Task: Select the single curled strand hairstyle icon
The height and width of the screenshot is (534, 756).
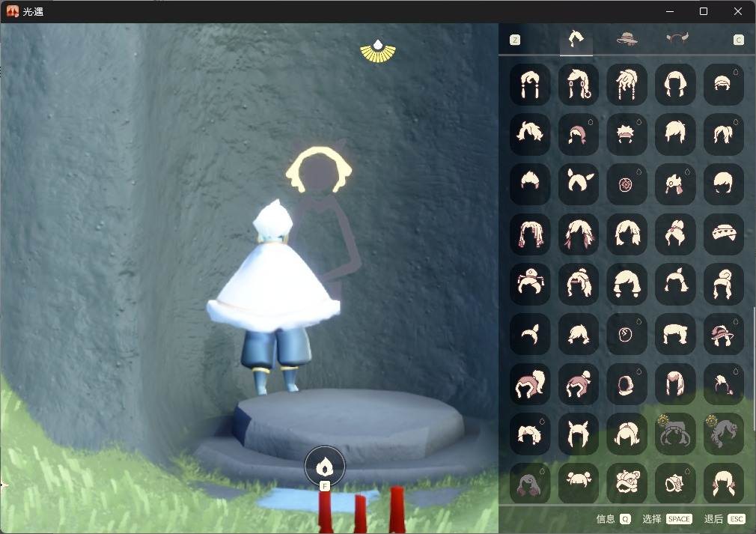Action: coord(530,334)
